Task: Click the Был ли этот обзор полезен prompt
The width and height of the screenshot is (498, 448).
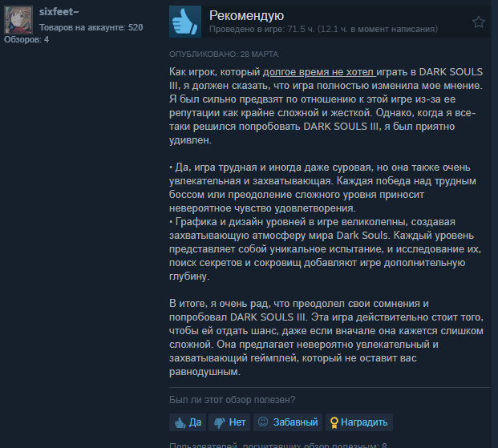Action: 233,400
